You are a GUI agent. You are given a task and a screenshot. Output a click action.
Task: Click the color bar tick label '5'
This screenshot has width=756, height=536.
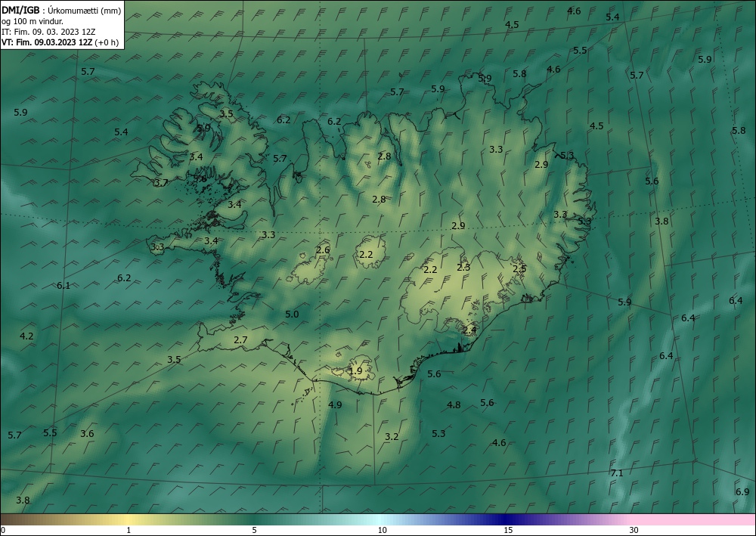pyautogui.click(x=254, y=530)
